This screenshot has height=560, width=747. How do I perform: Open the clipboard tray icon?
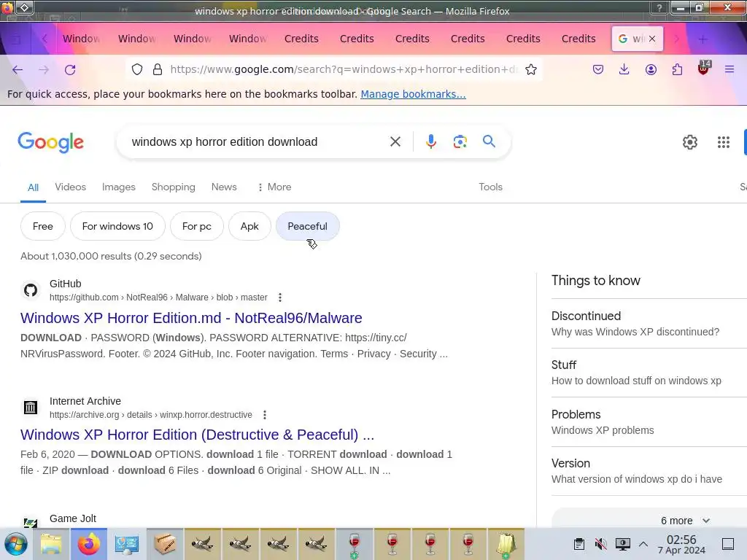(x=578, y=544)
